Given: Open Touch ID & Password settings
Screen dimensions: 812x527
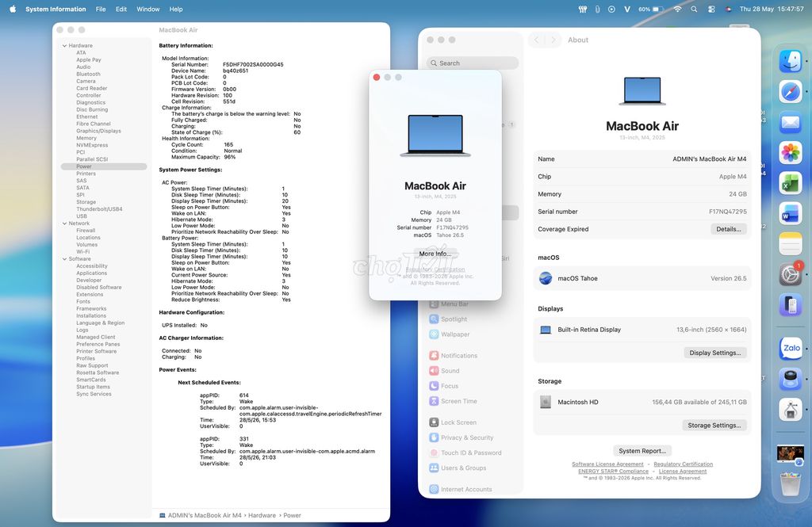Looking at the screenshot, I should [x=465, y=453].
